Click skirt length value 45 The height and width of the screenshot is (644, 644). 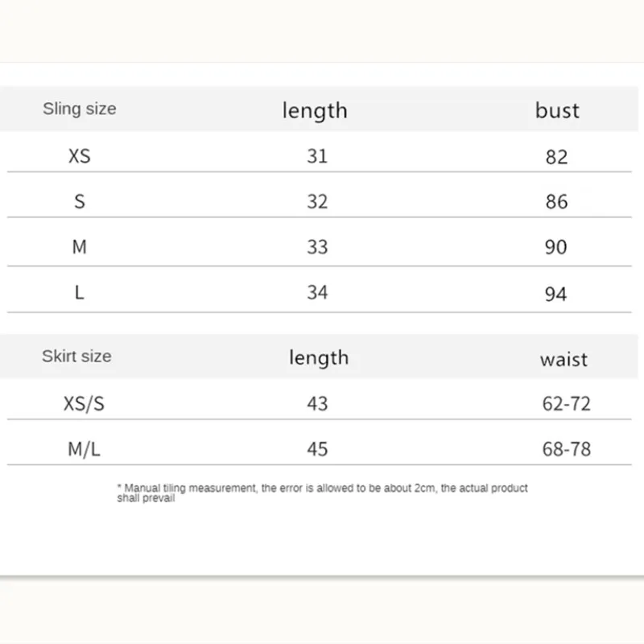(x=318, y=449)
